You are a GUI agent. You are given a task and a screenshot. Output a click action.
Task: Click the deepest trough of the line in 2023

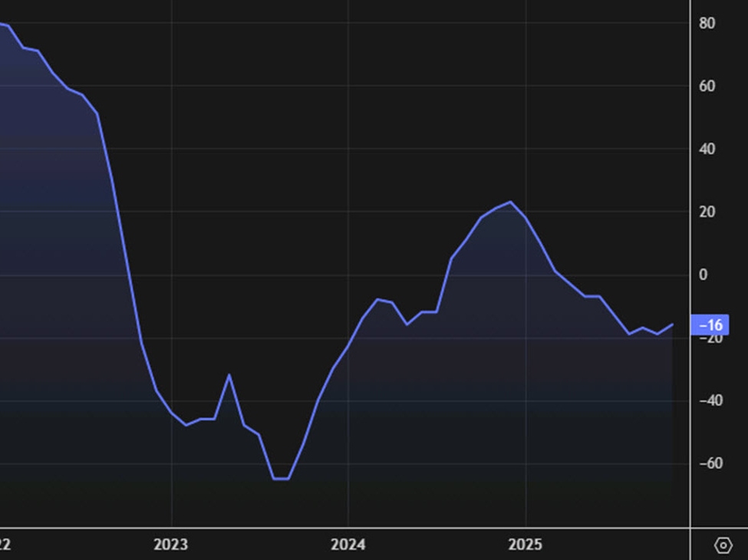[282, 478]
